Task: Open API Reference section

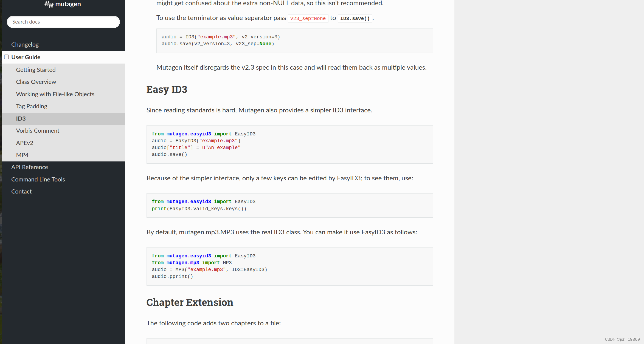Action: click(30, 167)
